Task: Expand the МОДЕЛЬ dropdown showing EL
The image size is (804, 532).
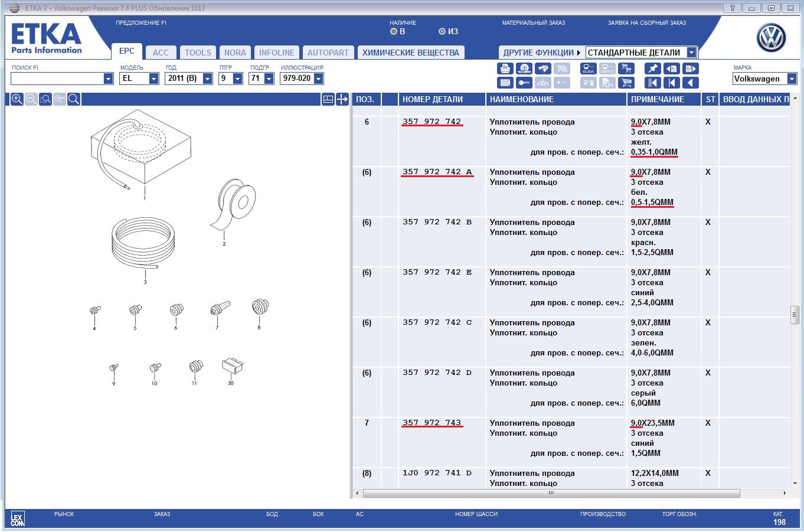Action: point(153,79)
